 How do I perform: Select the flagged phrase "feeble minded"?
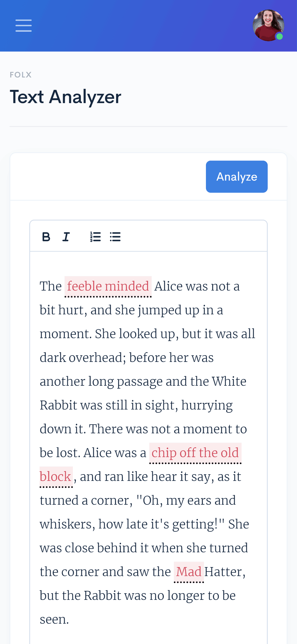[108, 286]
